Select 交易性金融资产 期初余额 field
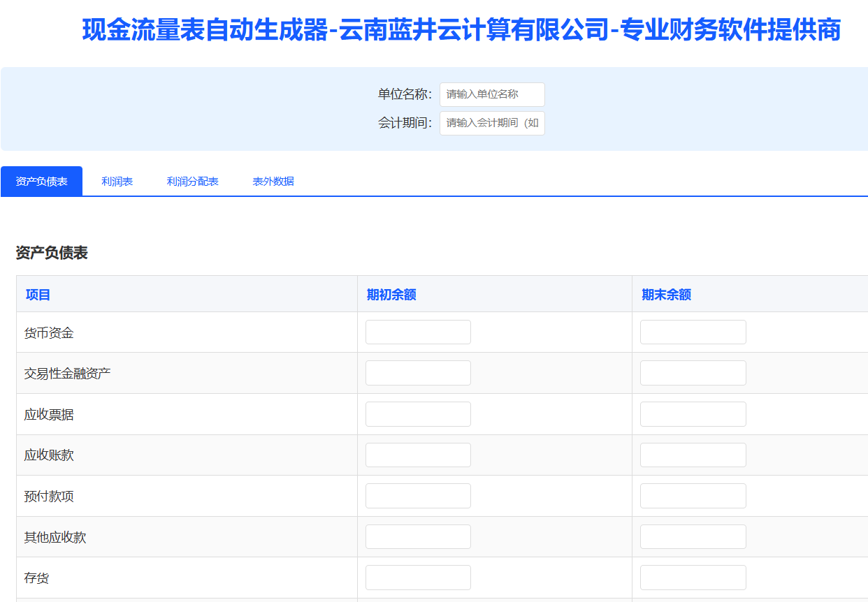This screenshot has height=602, width=868. (418, 373)
